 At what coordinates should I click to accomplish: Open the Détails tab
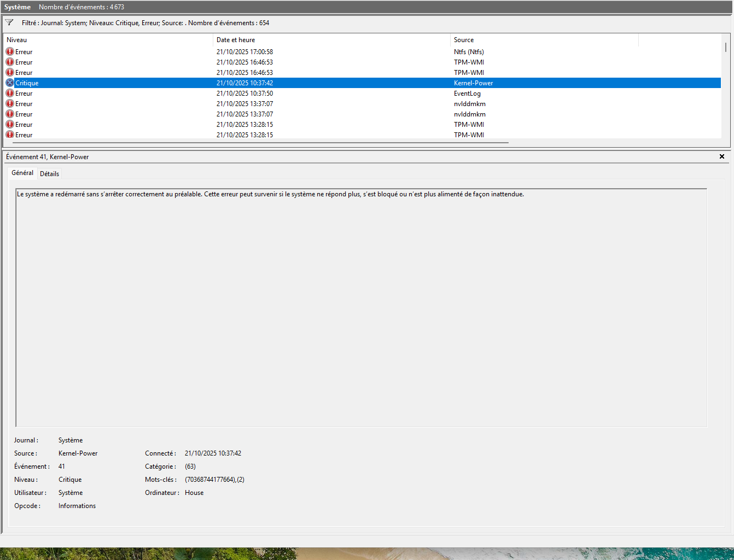click(x=50, y=173)
